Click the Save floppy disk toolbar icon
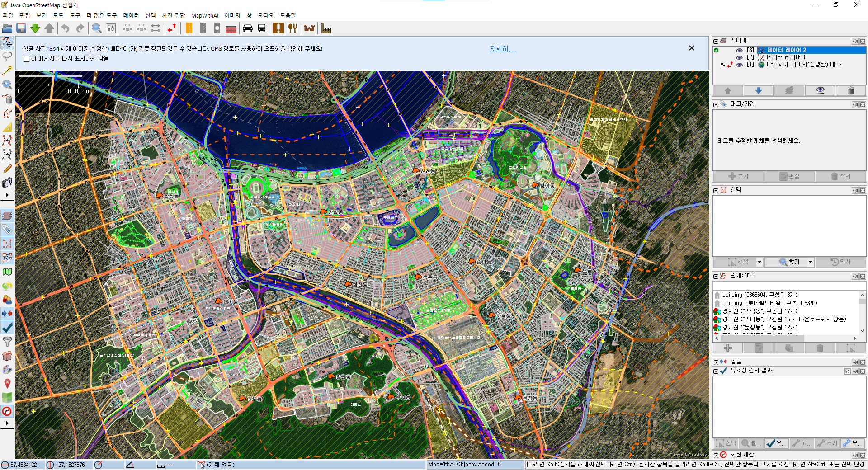 21,28
